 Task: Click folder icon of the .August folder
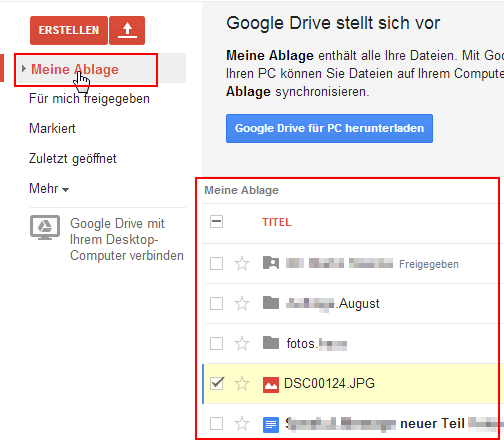click(271, 303)
